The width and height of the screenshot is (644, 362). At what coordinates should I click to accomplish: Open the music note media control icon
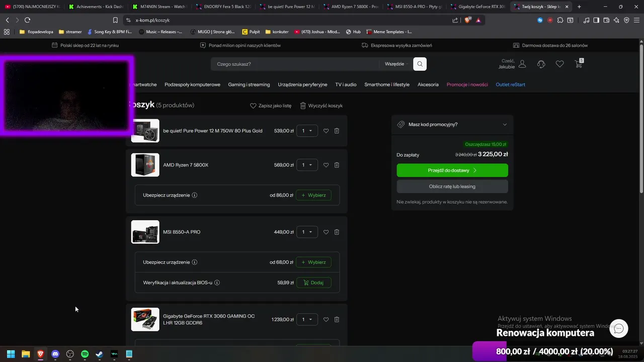click(x=587, y=20)
